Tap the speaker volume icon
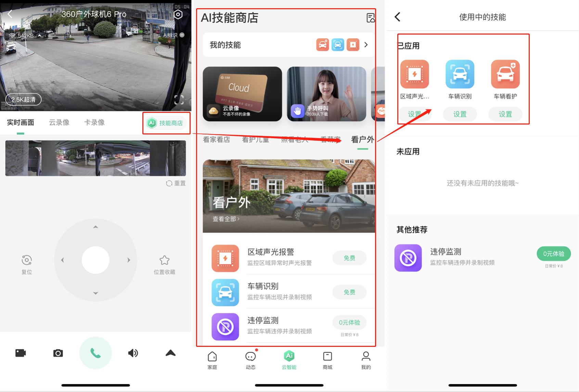Image resolution: width=579 pixels, height=392 pixels. 133,353
